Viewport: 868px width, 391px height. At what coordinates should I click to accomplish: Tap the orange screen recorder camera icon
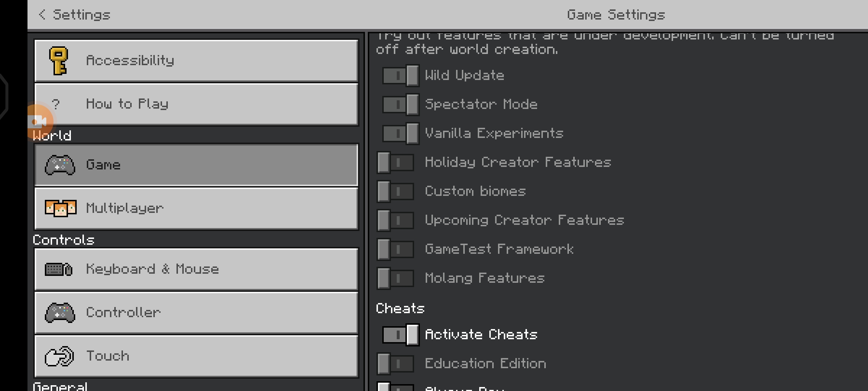click(x=39, y=122)
